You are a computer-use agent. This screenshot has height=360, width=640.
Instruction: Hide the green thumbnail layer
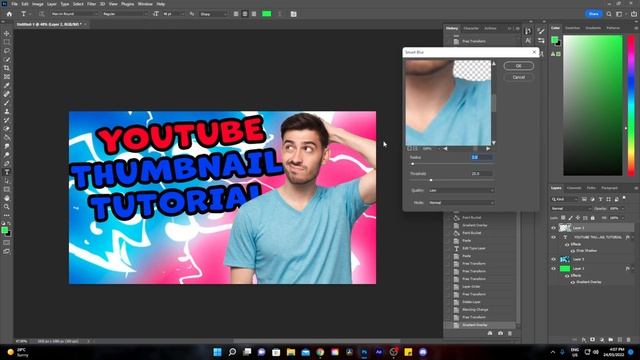point(553,269)
